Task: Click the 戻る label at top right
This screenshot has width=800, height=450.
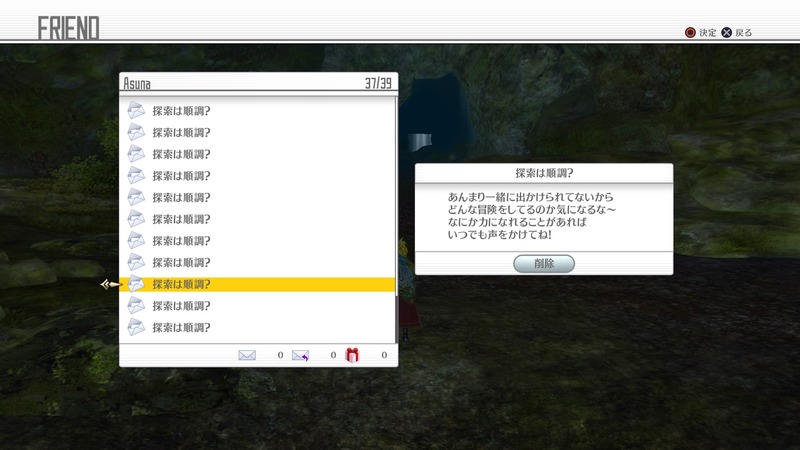Action: tap(744, 33)
